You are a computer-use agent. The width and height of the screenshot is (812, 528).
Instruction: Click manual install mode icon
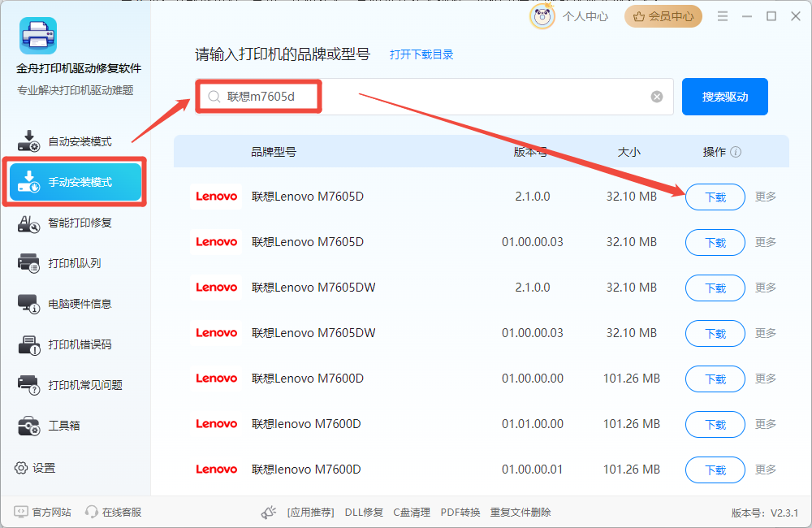tap(28, 181)
